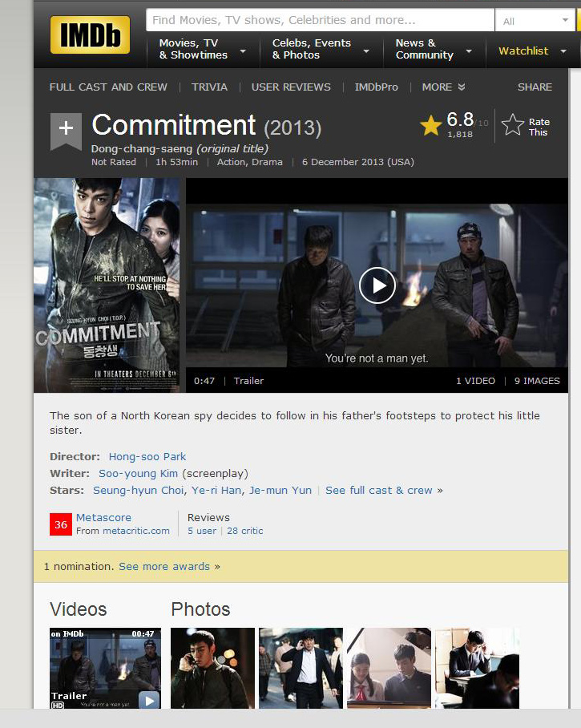Open the Watchlist dropdown menu
The width and height of the screenshot is (581, 728).
coord(532,51)
